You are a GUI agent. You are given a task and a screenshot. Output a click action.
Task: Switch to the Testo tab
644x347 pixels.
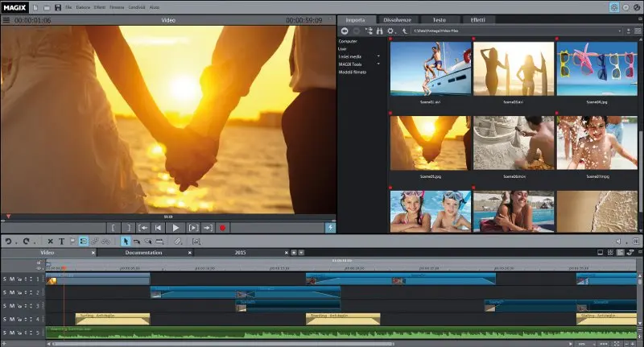tap(439, 19)
